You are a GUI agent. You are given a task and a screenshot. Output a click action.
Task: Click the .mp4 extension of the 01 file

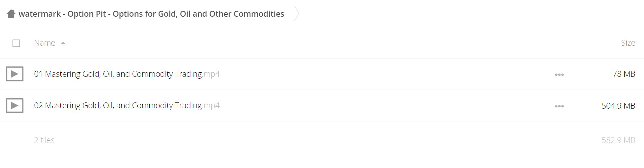[211, 74]
